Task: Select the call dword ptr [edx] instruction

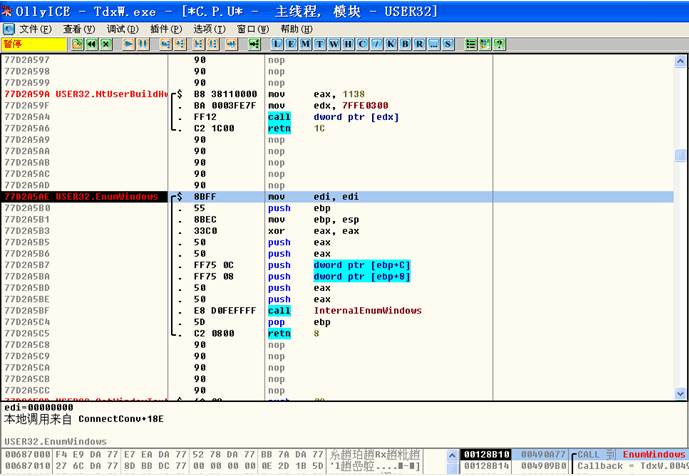Action: click(334, 117)
